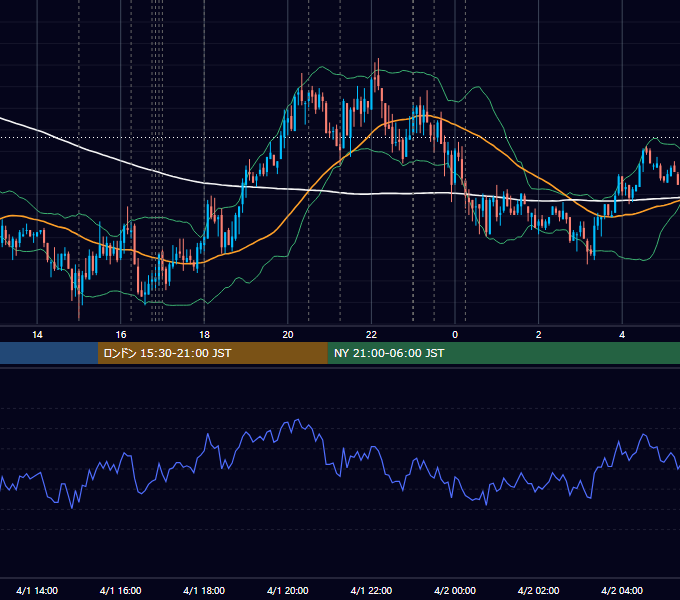The height and width of the screenshot is (600, 680).
Task: Click the 18 hour label on price chart axis
Action: pos(204,335)
